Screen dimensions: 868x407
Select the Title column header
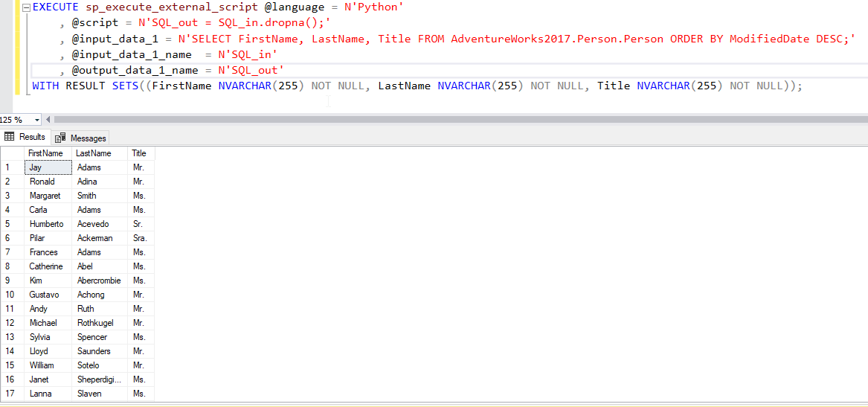coord(141,153)
